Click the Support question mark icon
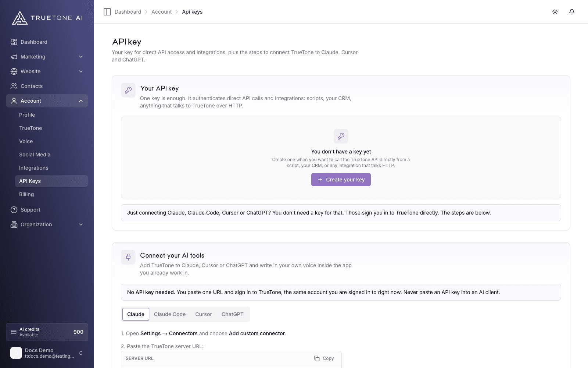 click(x=14, y=210)
